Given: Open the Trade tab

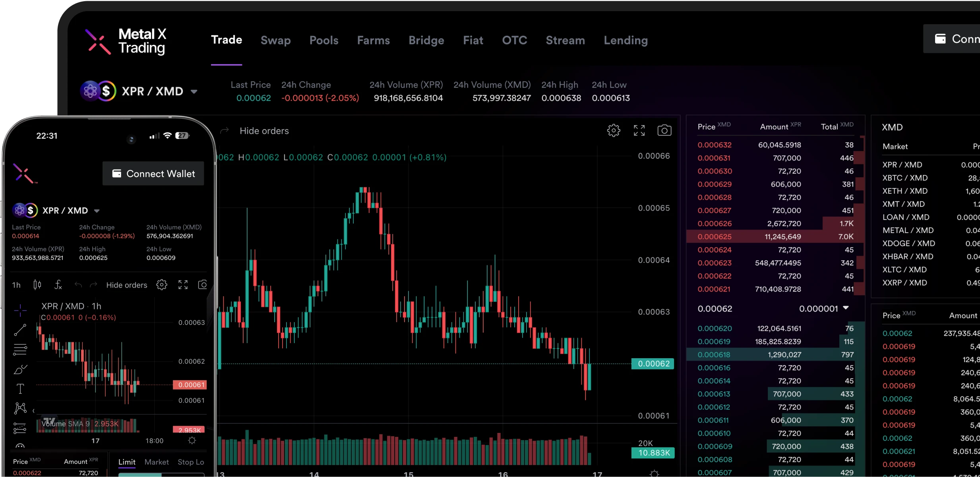Looking at the screenshot, I should tap(227, 40).
